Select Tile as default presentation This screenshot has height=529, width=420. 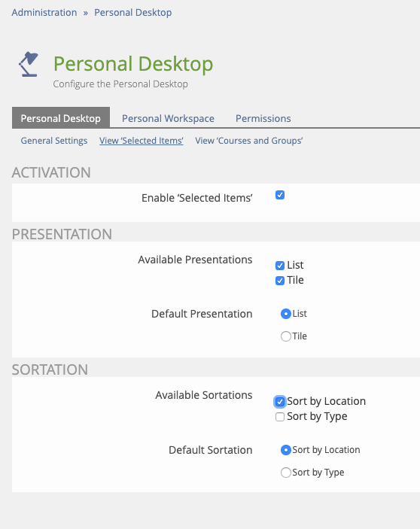pyautogui.click(x=286, y=336)
